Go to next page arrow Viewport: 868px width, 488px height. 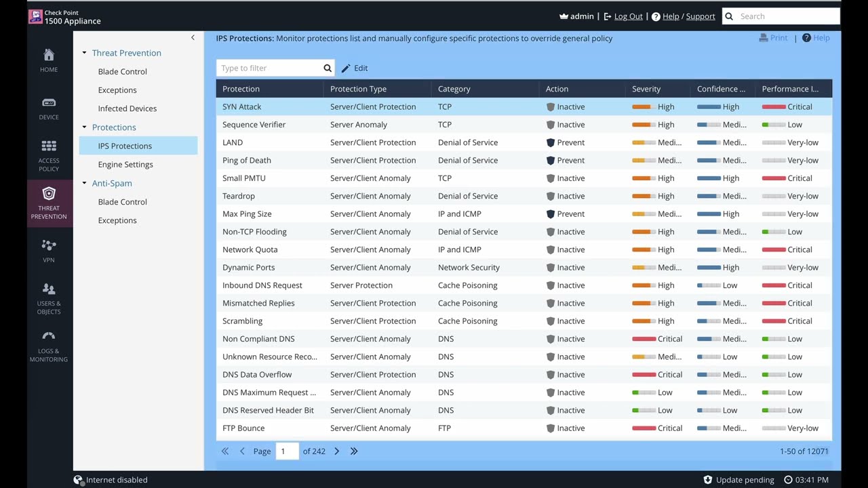click(336, 451)
